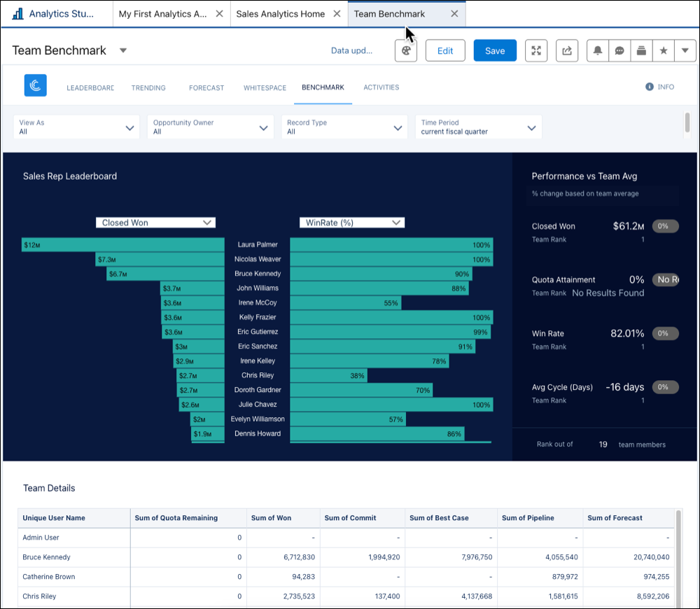700x609 pixels.
Task: Open the Closed Won measure dropdown
Action: point(155,223)
